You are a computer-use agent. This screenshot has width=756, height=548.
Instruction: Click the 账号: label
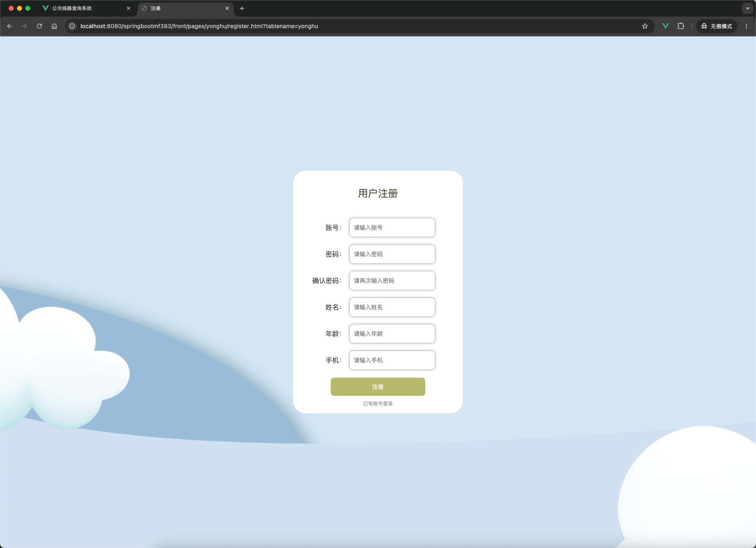click(334, 228)
